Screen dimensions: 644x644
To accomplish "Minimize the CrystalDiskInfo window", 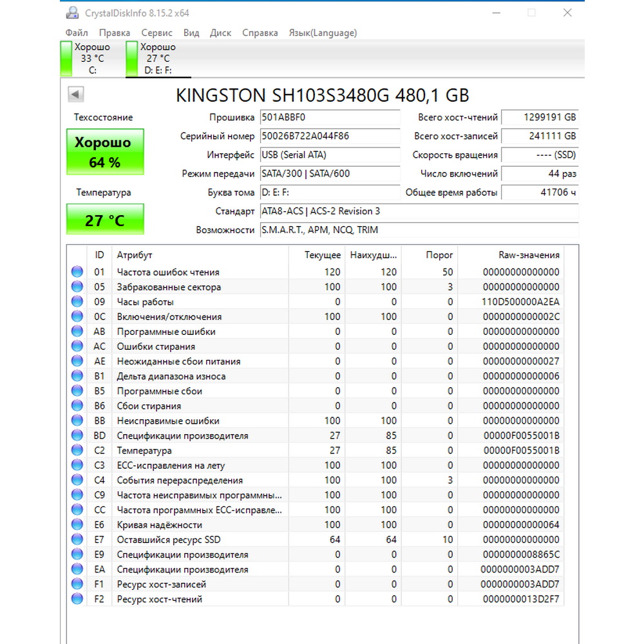I will tap(496, 13).
